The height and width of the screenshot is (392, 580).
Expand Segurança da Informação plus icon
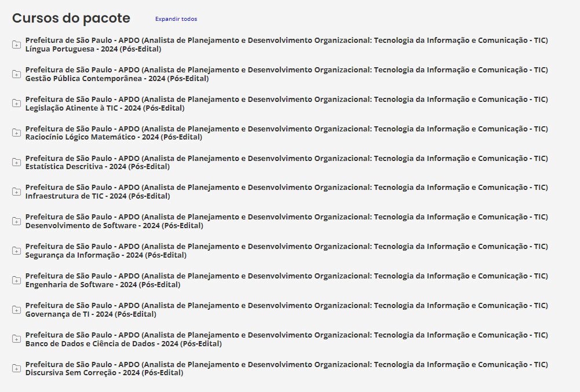point(16,251)
